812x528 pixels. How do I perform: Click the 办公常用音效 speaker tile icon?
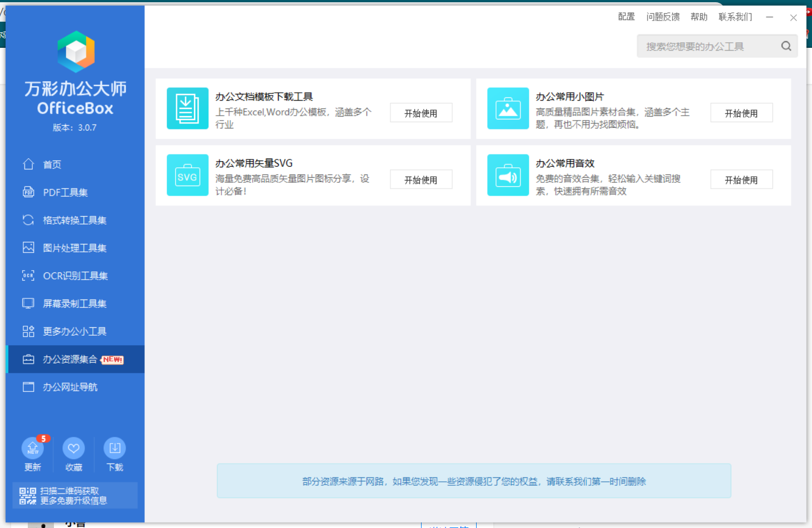click(508, 175)
